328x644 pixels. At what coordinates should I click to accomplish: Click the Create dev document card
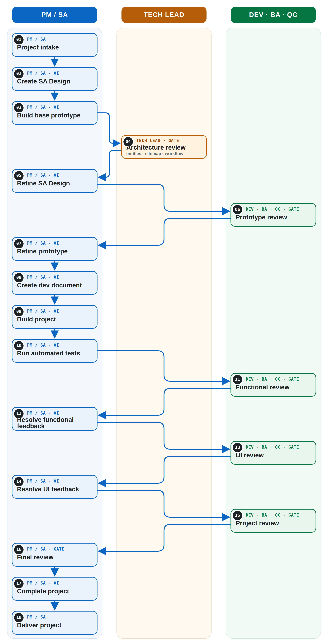55,283
